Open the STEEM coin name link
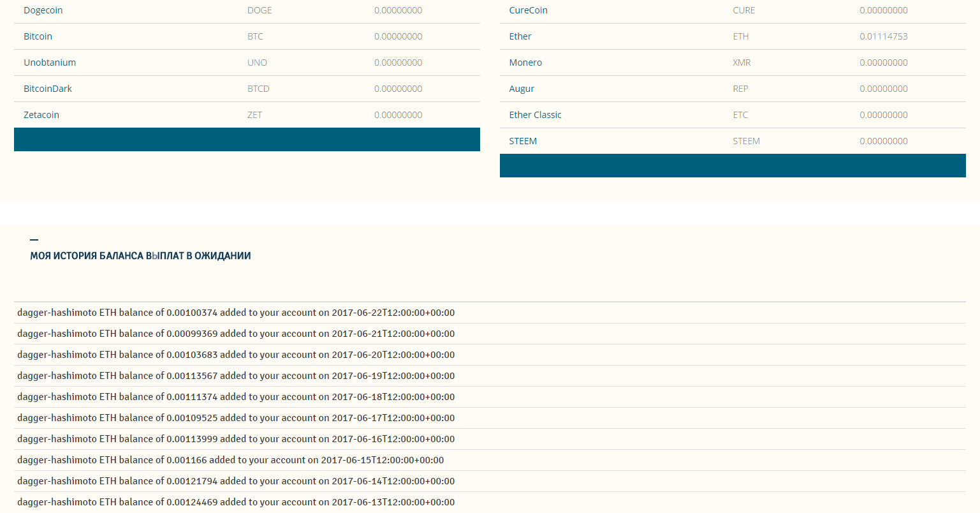Image resolution: width=980 pixels, height=513 pixels. click(x=523, y=141)
